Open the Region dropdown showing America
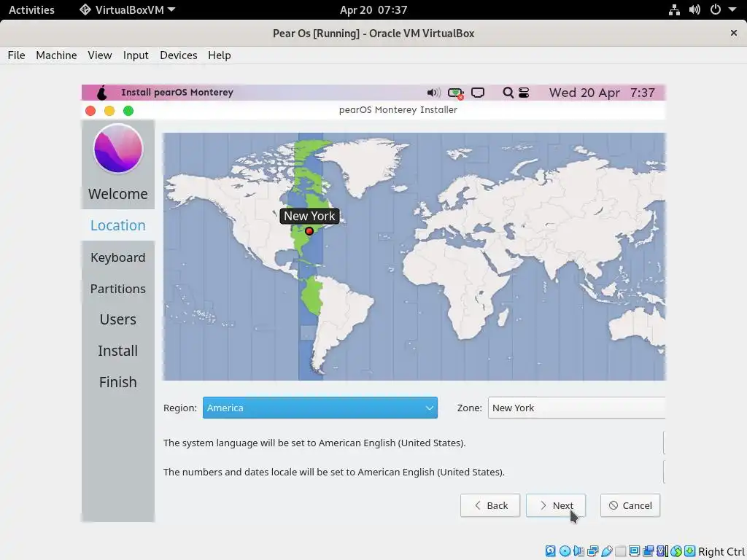 pos(320,408)
